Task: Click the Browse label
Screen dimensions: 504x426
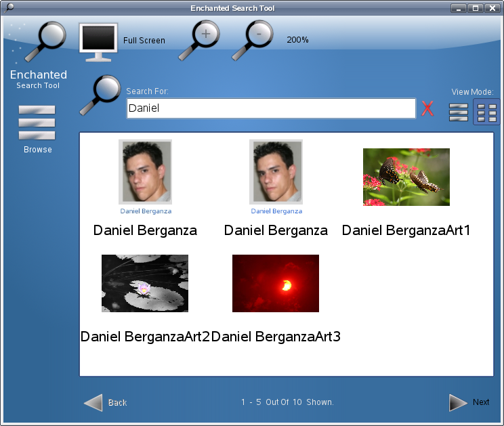Action: point(38,150)
